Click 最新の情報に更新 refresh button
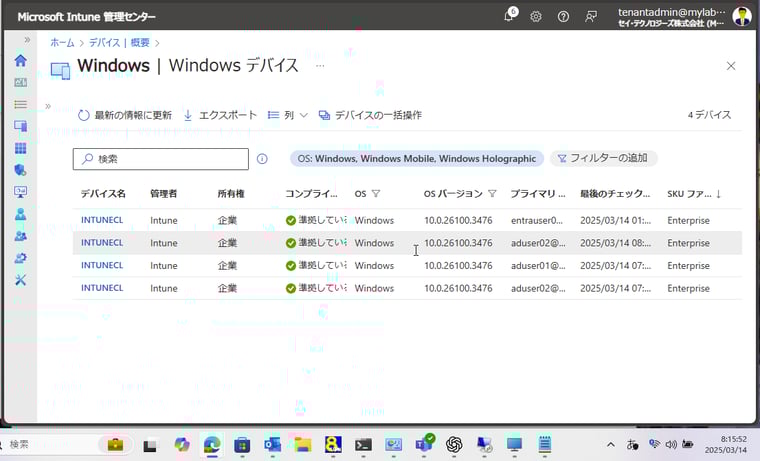This screenshot has width=760, height=461. tap(125, 115)
